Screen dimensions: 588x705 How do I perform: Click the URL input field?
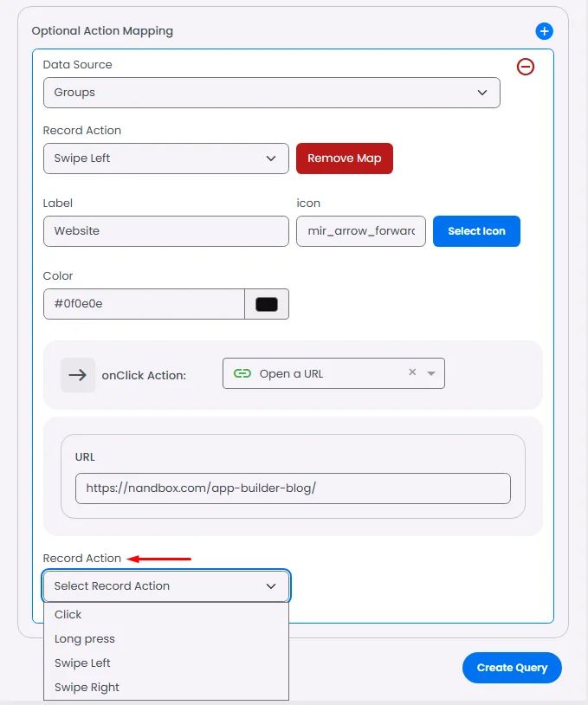click(293, 488)
